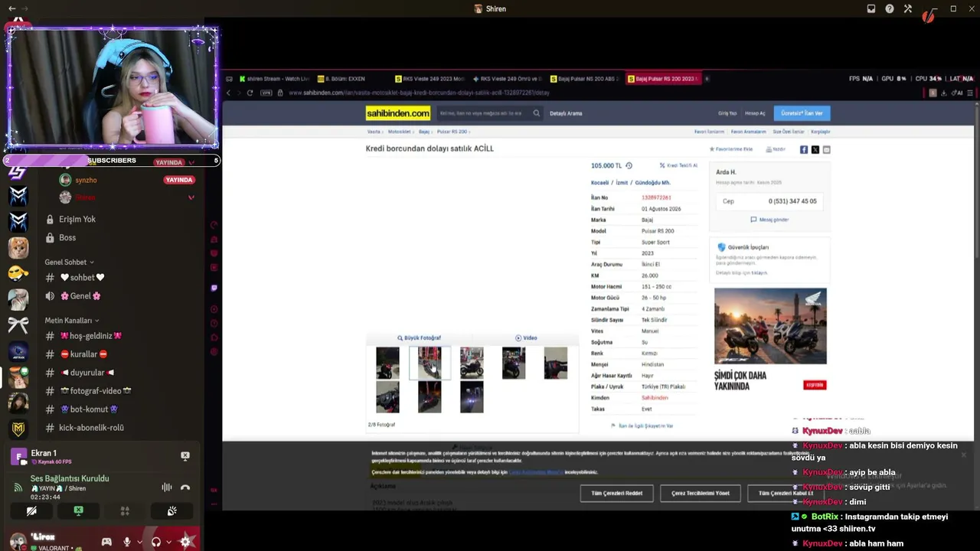Click the blue 'Ücretsiz İlan Ver' button
This screenshot has width=980, height=551.
pyautogui.click(x=802, y=113)
